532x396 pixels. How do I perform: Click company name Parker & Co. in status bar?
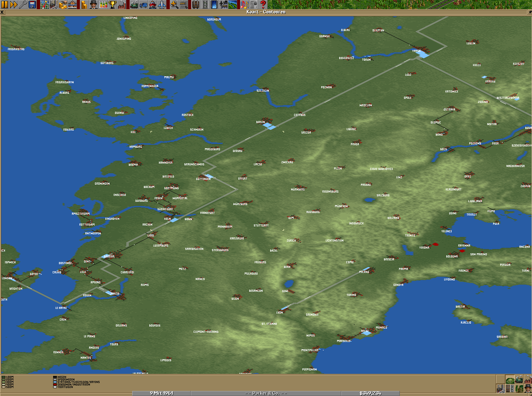(266, 393)
